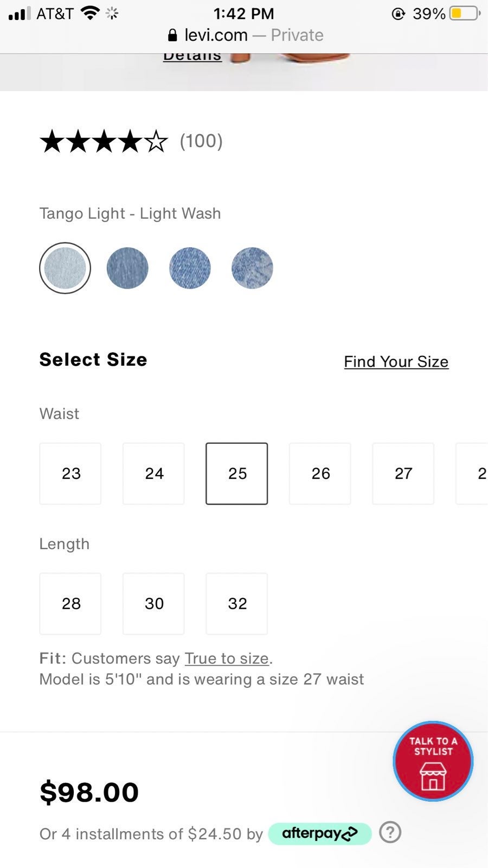Screen dimensions: 488x868
Task: Tap the lock icon beside levi.com
Action: coord(172,35)
